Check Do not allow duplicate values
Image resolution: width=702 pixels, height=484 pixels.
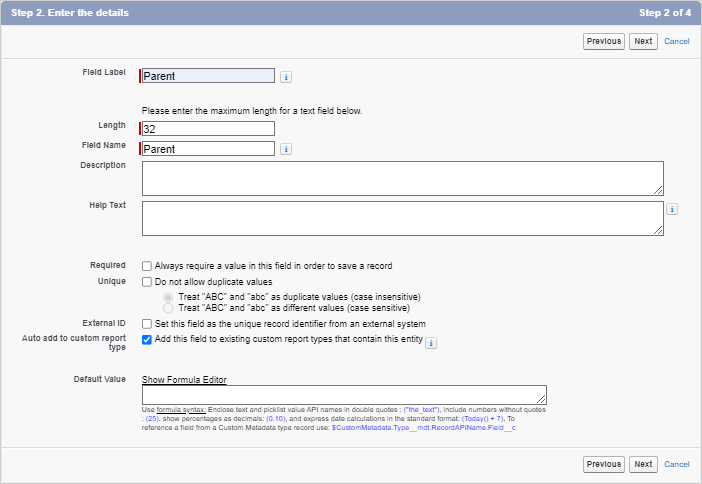pos(147,283)
